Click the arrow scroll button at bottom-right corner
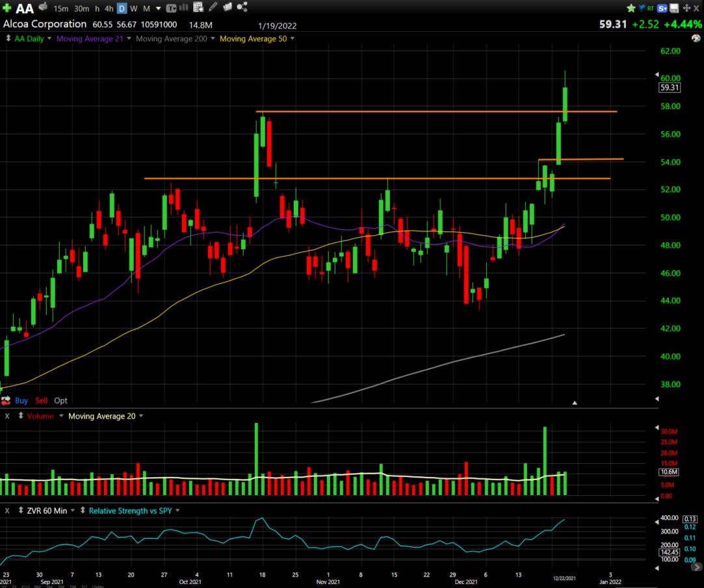The width and height of the screenshot is (704, 588). tap(696, 567)
